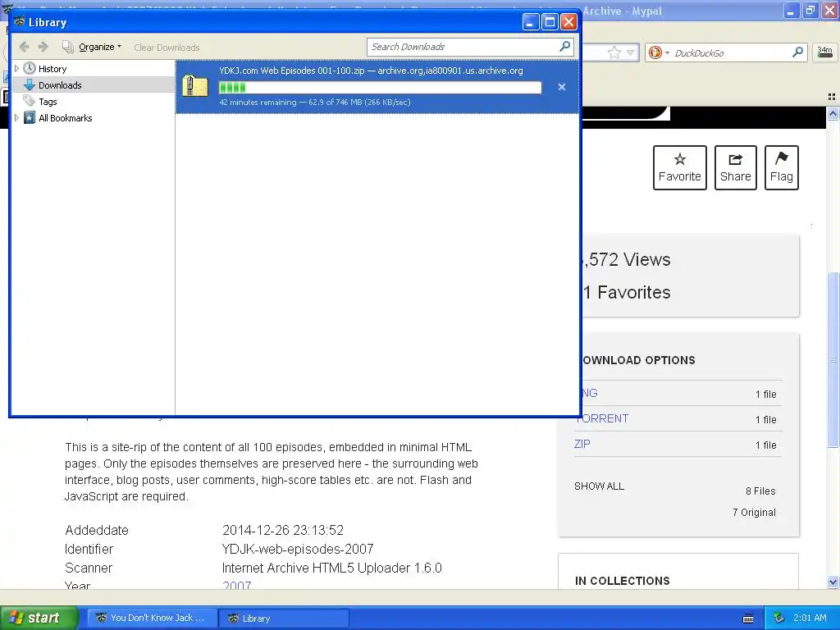Open the DuckDuckGo search engine selector

click(659, 52)
